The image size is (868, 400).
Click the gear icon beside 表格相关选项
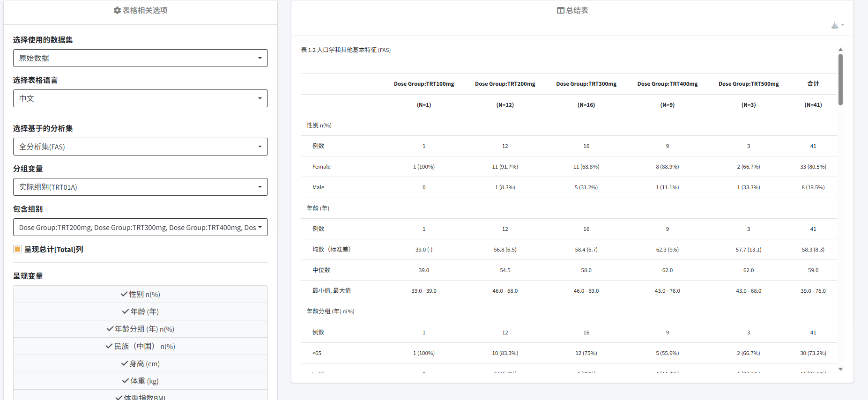(117, 10)
